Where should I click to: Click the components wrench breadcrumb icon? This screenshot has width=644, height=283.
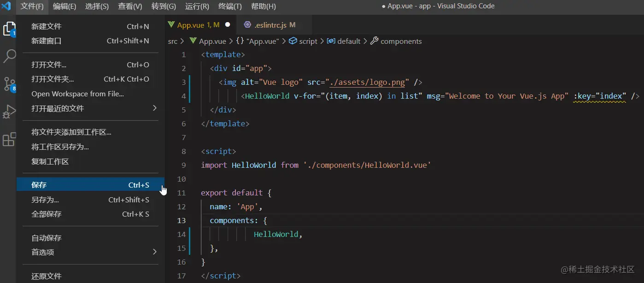click(x=374, y=41)
